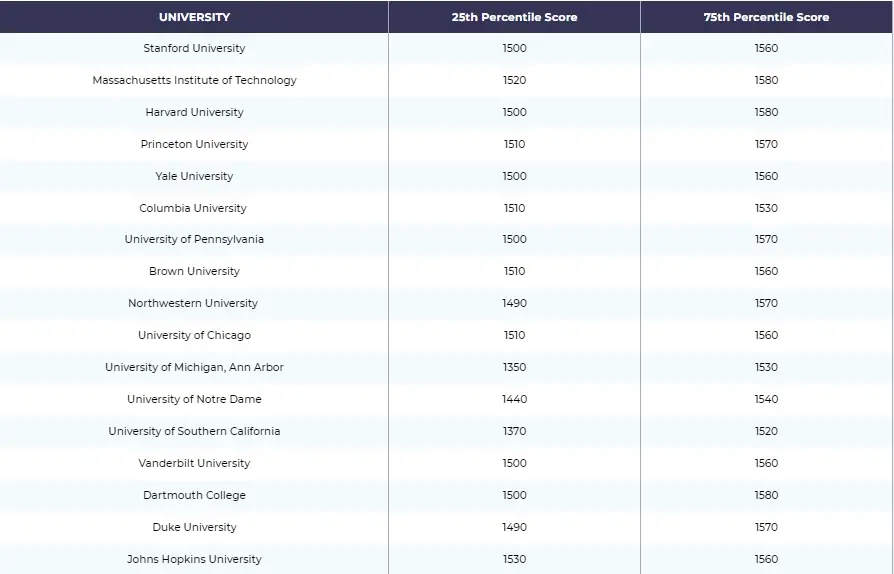
Task: Select the Duke University cell
Action: click(194, 527)
